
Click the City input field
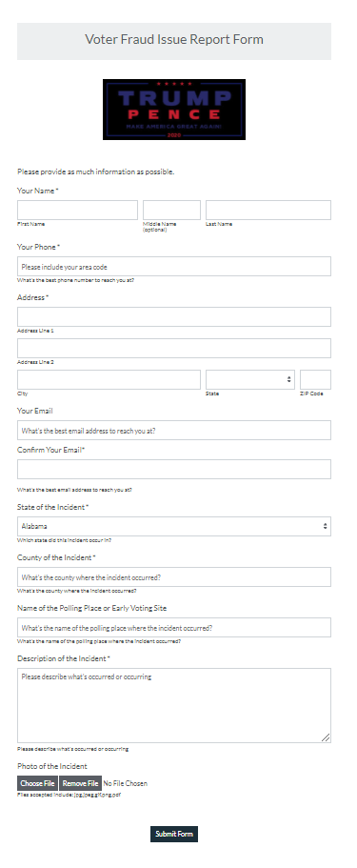(x=109, y=380)
